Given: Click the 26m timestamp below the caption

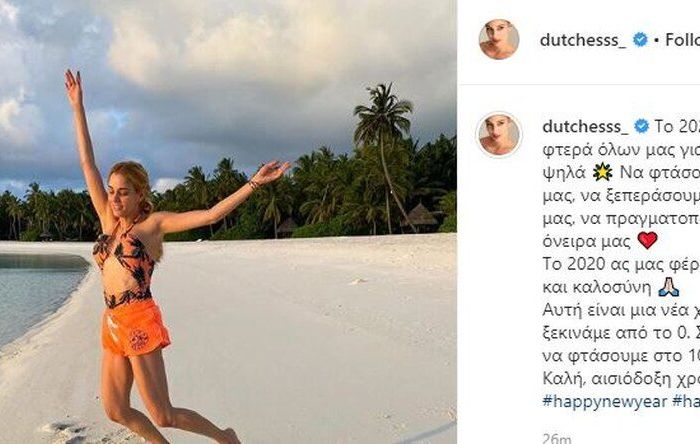Looking at the screenshot, I should tap(556, 438).
